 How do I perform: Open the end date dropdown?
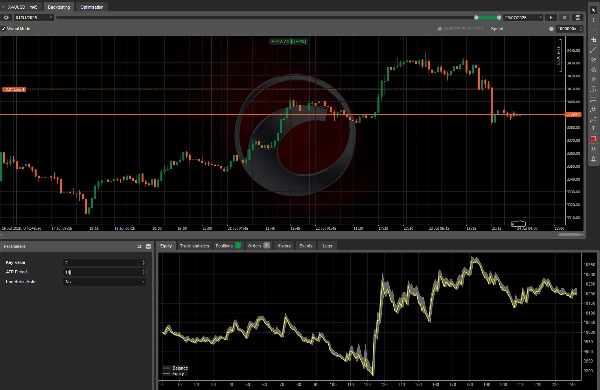click(x=523, y=18)
